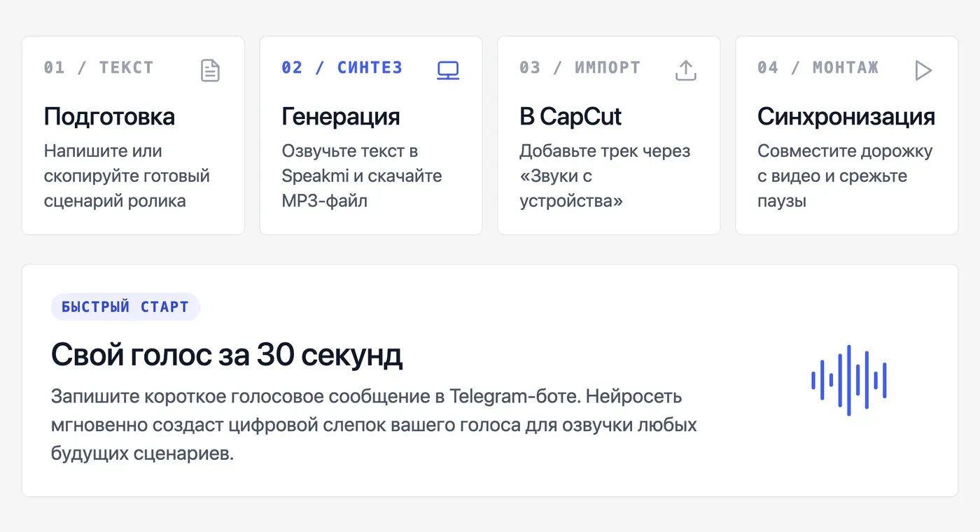
Task: Click the heading "Свой голос за 30 секунд"
Action: coord(227,356)
